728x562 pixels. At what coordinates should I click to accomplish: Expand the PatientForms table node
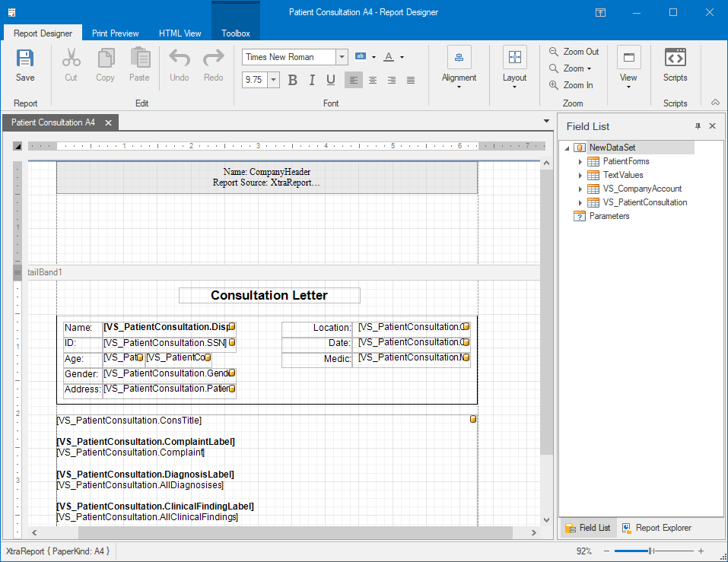580,161
